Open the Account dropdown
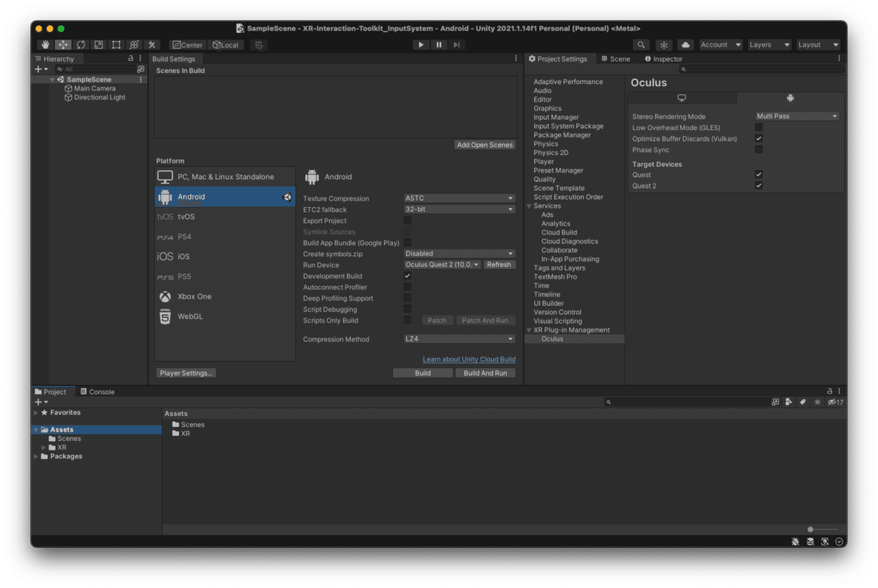The height and width of the screenshot is (588, 878). 721,45
